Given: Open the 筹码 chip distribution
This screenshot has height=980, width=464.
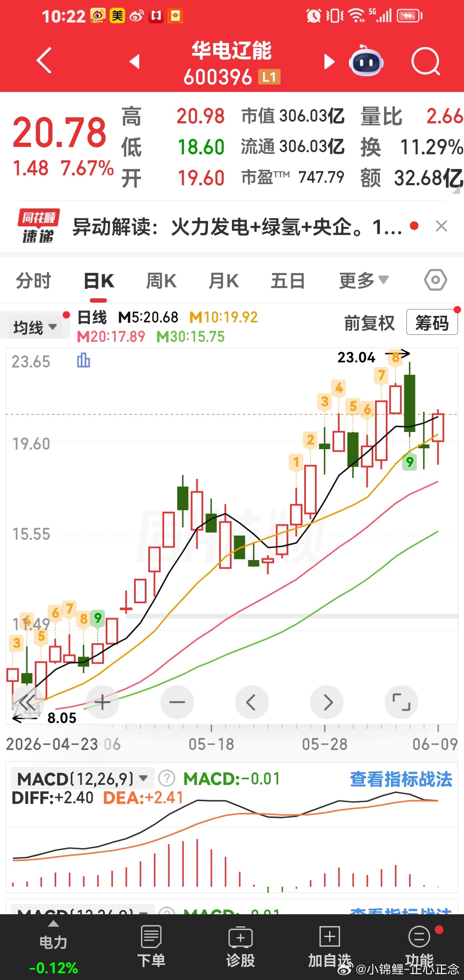Looking at the screenshot, I should [x=432, y=322].
